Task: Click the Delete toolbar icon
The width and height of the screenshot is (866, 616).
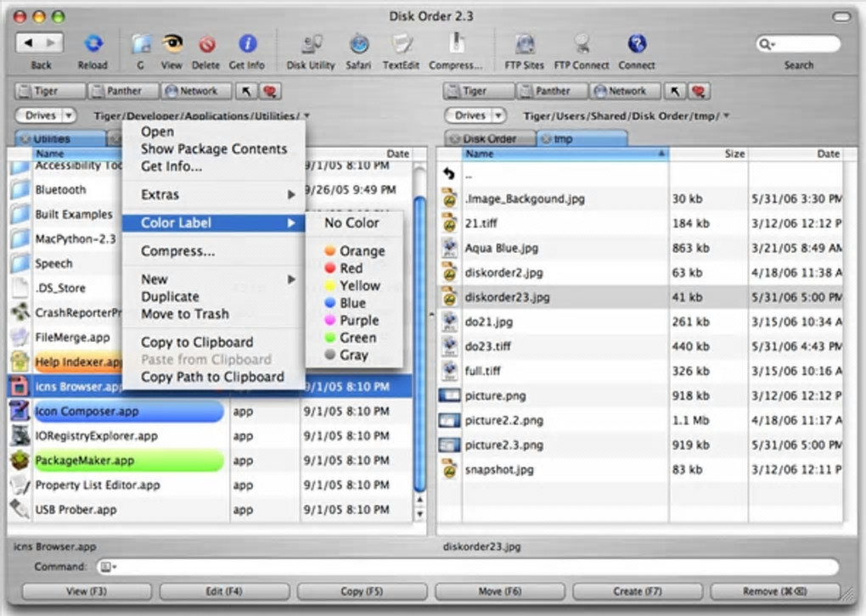Action: point(207,44)
